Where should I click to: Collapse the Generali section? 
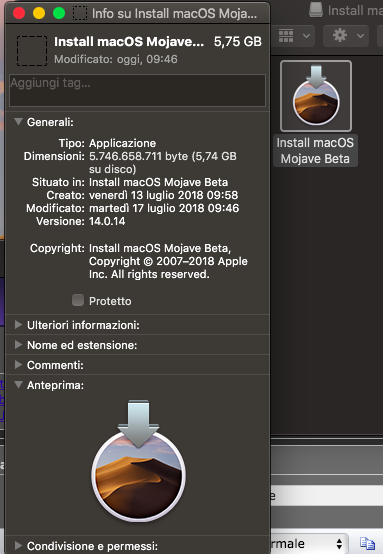[x=18, y=122]
